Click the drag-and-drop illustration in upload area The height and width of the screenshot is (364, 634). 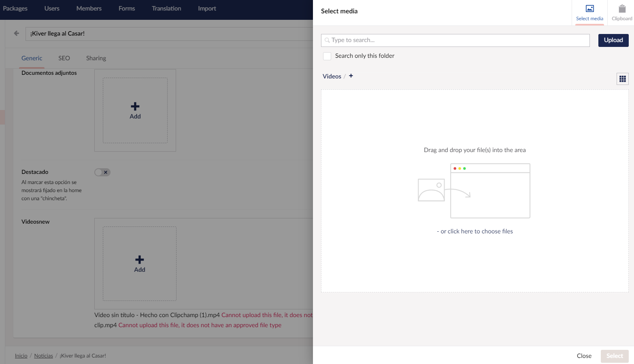474,190
